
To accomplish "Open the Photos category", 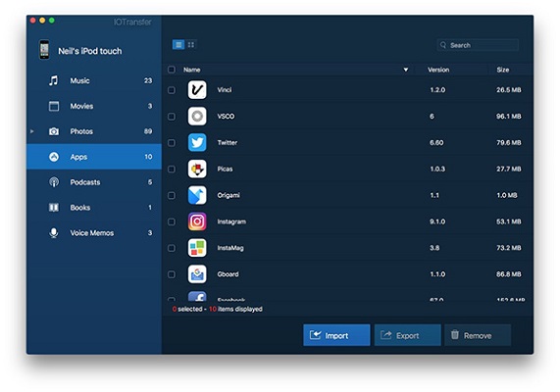I will pyautogui.click(x=94, y=131).
